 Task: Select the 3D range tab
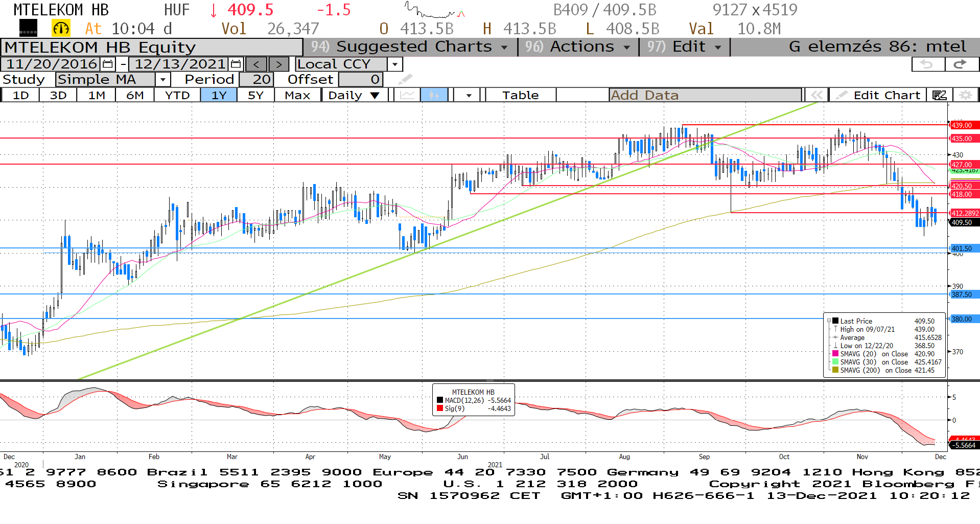coord(58,95)
